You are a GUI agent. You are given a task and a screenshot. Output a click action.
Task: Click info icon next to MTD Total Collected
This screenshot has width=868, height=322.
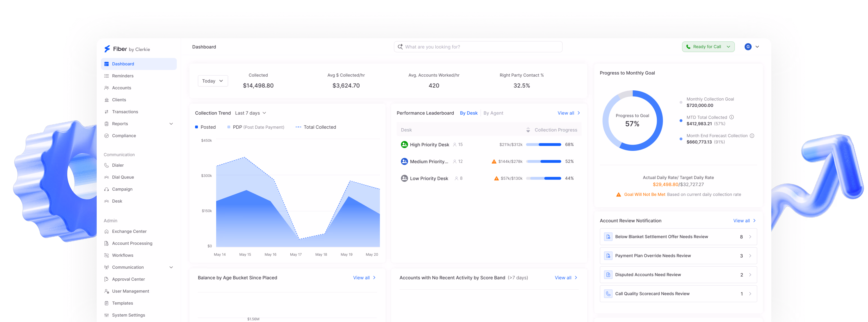(x=732, y=117)
